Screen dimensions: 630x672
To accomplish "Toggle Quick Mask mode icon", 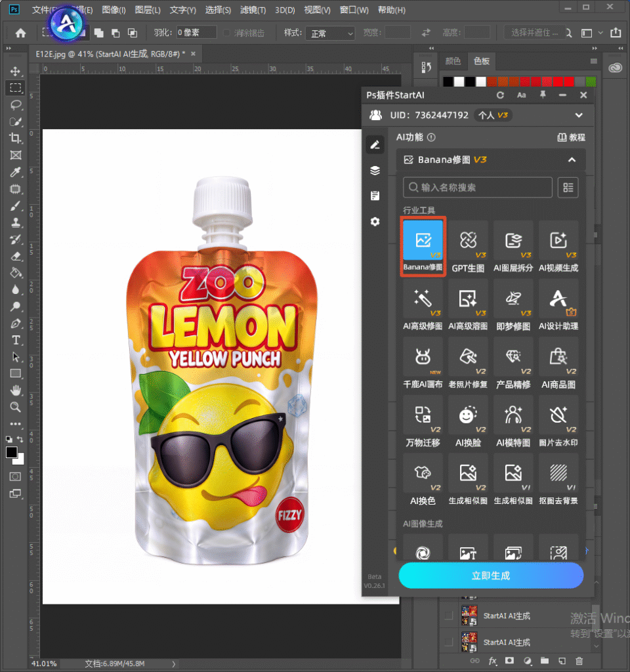I will point(16,476).
